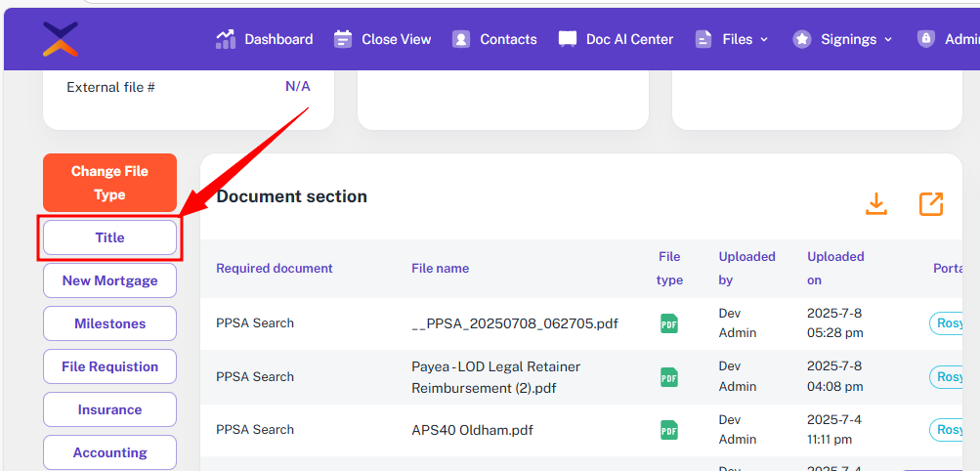Open the Accounting section

click(109, 452)
